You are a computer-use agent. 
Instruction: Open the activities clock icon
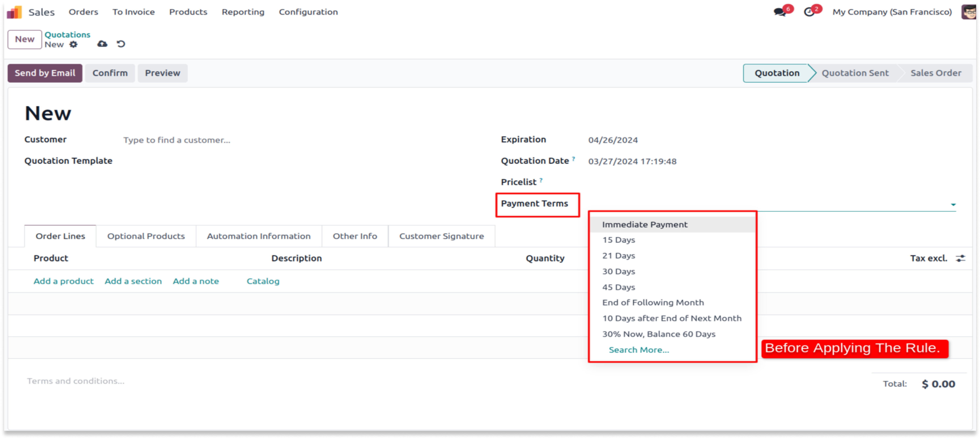tap(809, 12)
